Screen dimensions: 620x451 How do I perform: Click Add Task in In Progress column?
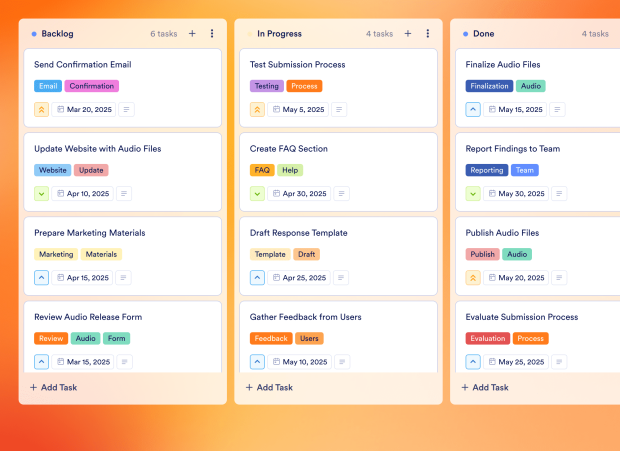point(269,387)
